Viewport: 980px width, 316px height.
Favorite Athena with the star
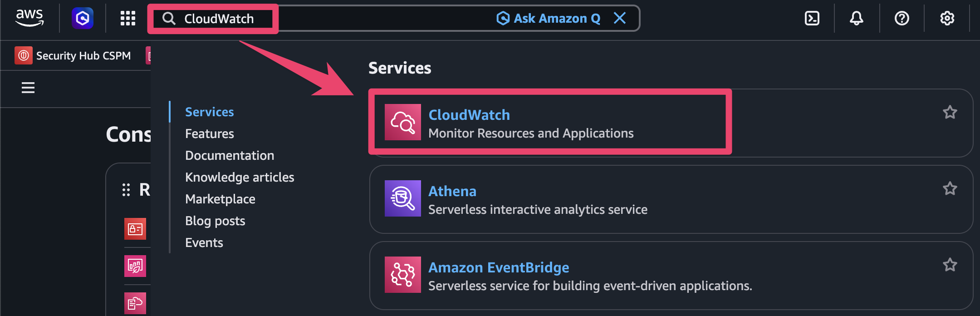(950, 188)
